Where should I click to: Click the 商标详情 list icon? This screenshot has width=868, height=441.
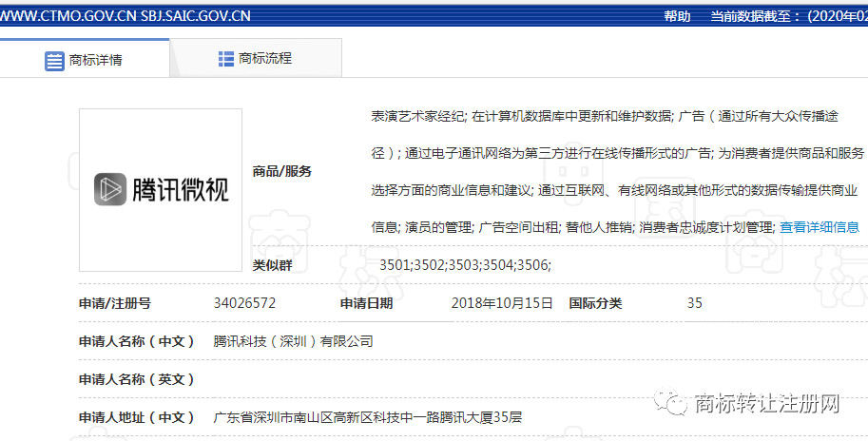point(54,61)
